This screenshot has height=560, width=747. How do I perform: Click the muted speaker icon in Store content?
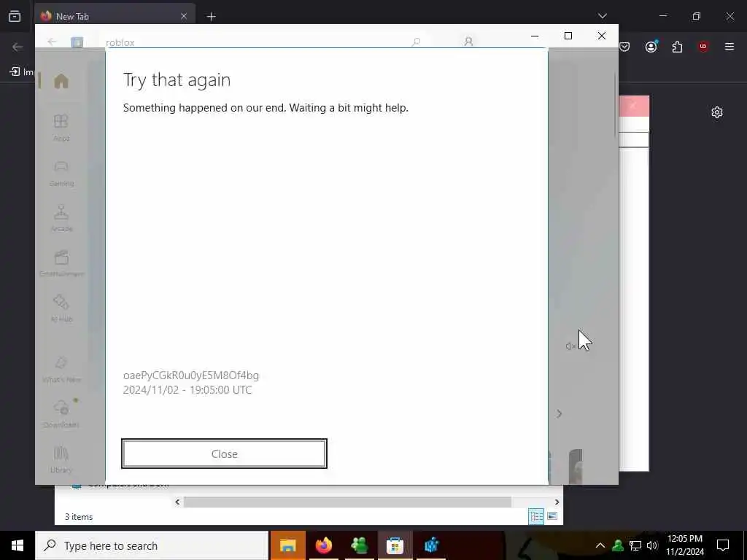(570, 346)
